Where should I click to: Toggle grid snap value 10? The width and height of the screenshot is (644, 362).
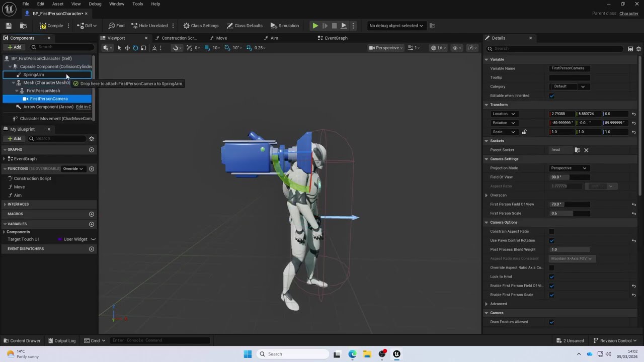tap(215, 48)
